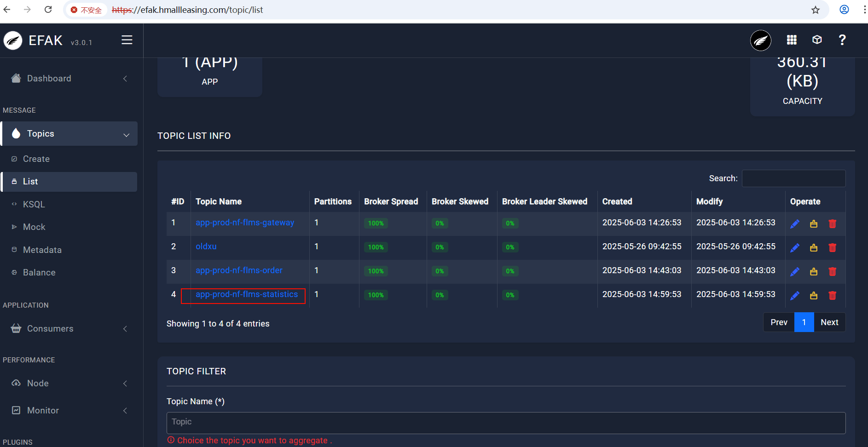Open the app-prod-nf-flms-statistics topic link

point(246,294)
